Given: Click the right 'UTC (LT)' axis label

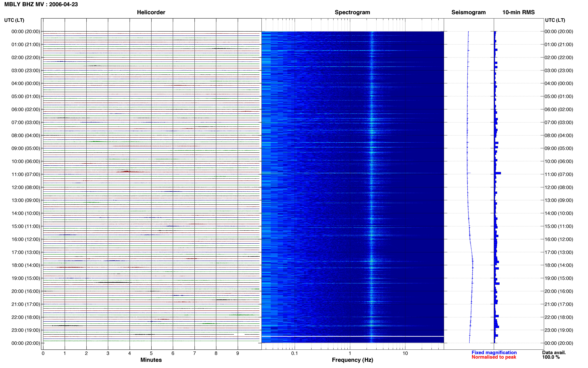Looking at the screenshot, I should point(555,20).
